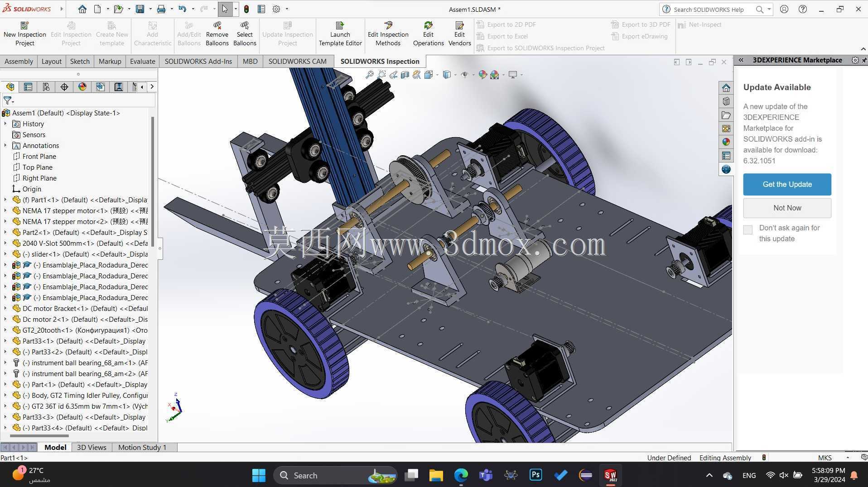Expand the Options gear dropdown arrow
Screen dimensions: 868x487
coord(287,9)
